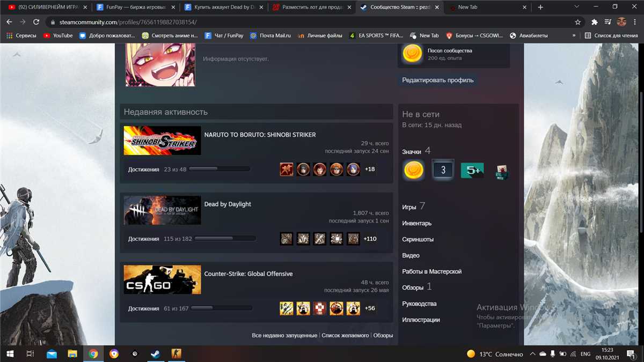Open the Сервисы apps bookmark
This screenshot has height=362, width=644.
coord(21,35)
